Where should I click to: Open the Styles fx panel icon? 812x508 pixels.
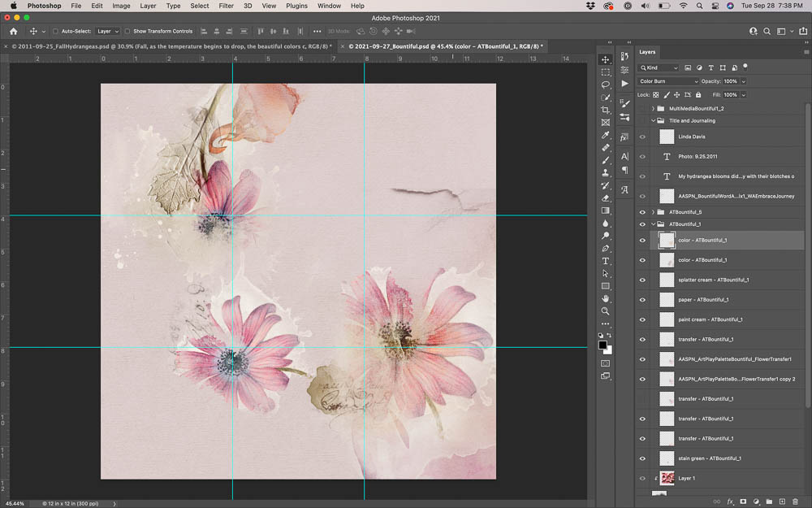pos(624,137)
